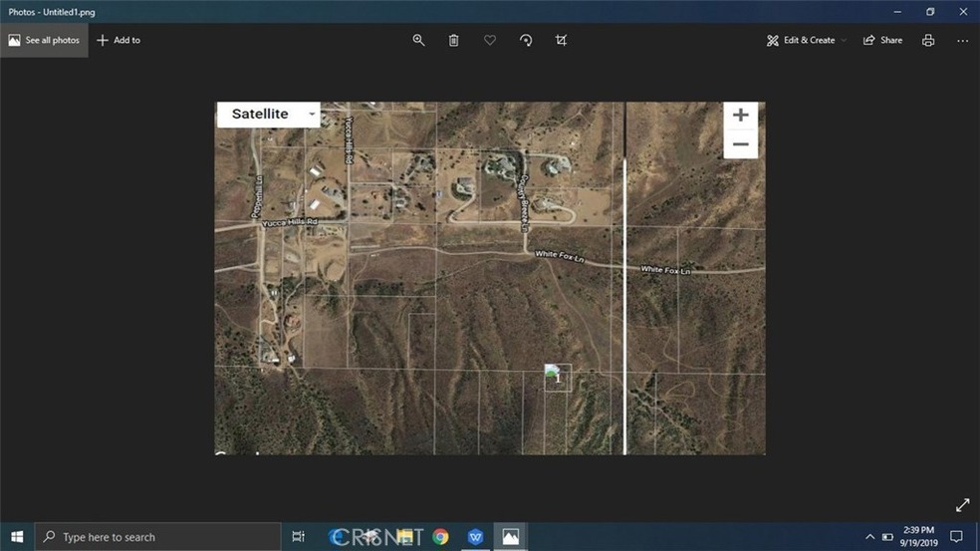Click marker 1 on the map
Image resolution: width=980 pixels, height=551 pixels.
coord(558,378)
